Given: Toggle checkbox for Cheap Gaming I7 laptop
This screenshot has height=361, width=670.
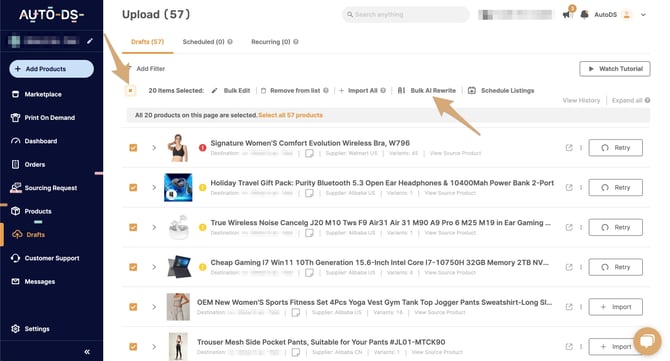Looking at the screenshot, I should [x=133, y=267].
